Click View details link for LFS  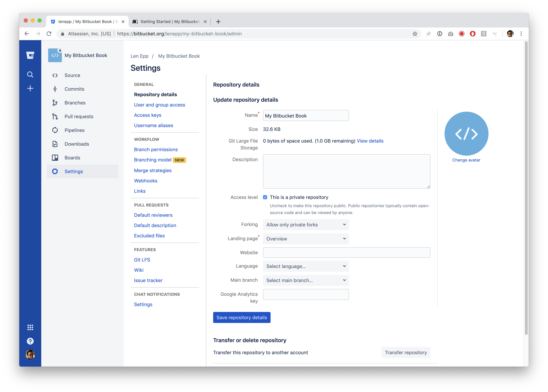[x=370, y=141]
